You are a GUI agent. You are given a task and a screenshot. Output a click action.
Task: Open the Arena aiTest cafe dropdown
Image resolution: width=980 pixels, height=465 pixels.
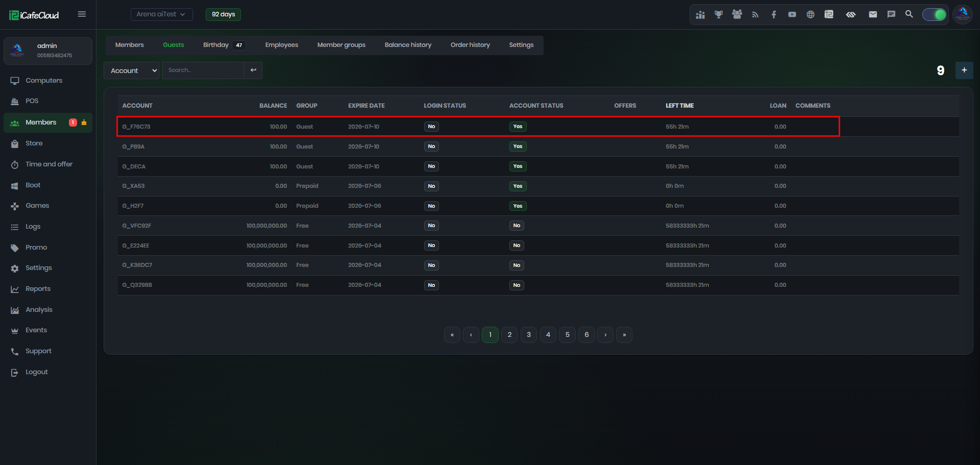point(161,14)
